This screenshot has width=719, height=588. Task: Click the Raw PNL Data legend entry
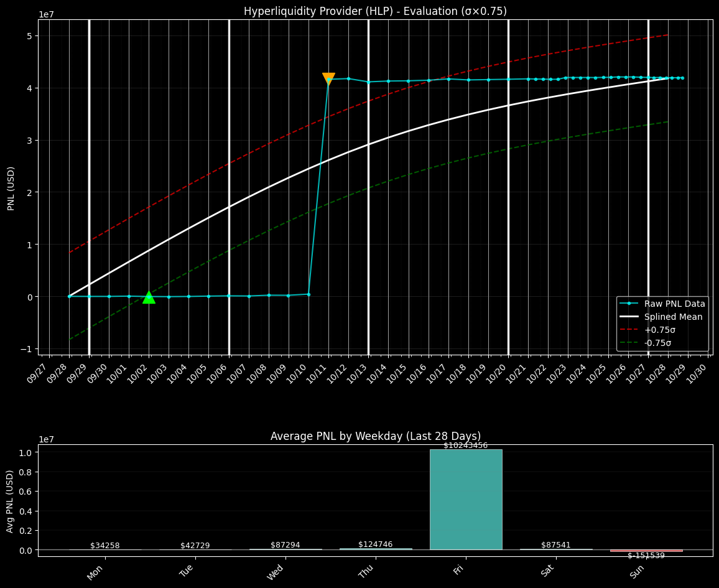674,304
